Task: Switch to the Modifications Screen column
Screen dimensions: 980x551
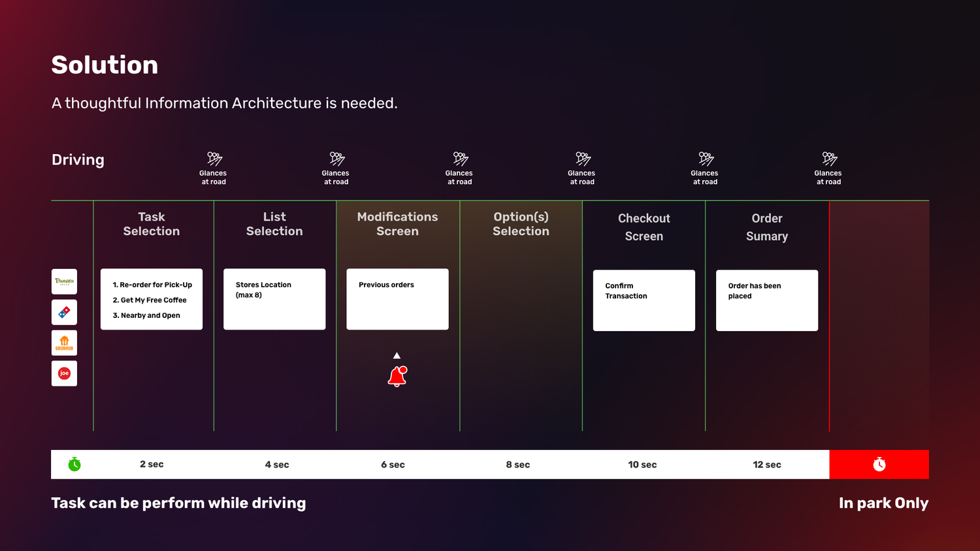Action: tap(397, 224)
